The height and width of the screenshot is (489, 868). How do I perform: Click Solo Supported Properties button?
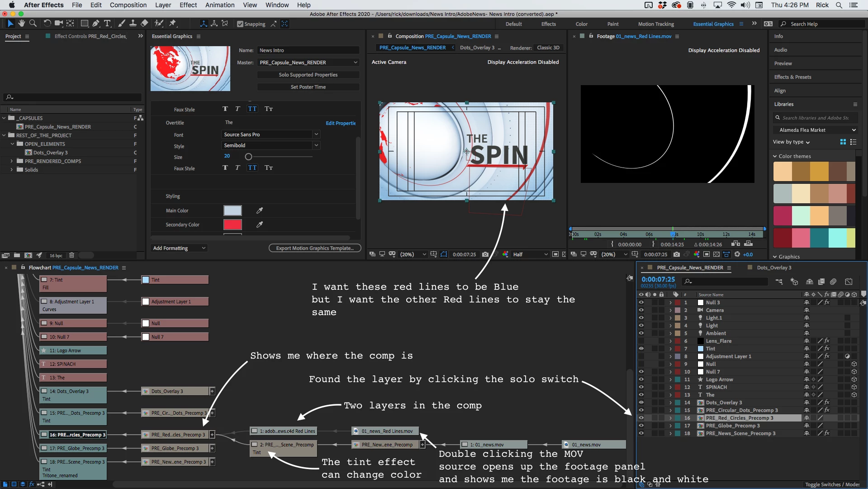pos(308,75)
